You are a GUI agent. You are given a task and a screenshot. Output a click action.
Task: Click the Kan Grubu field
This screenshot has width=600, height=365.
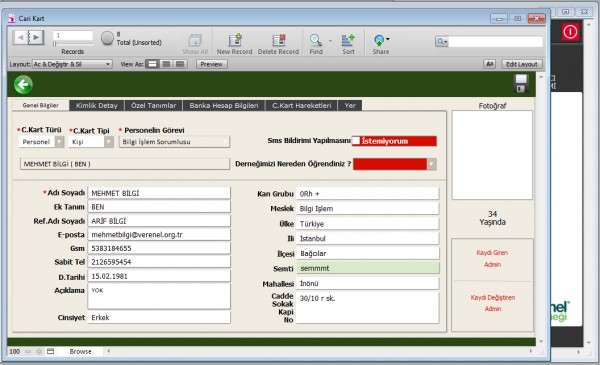point(367,194)
